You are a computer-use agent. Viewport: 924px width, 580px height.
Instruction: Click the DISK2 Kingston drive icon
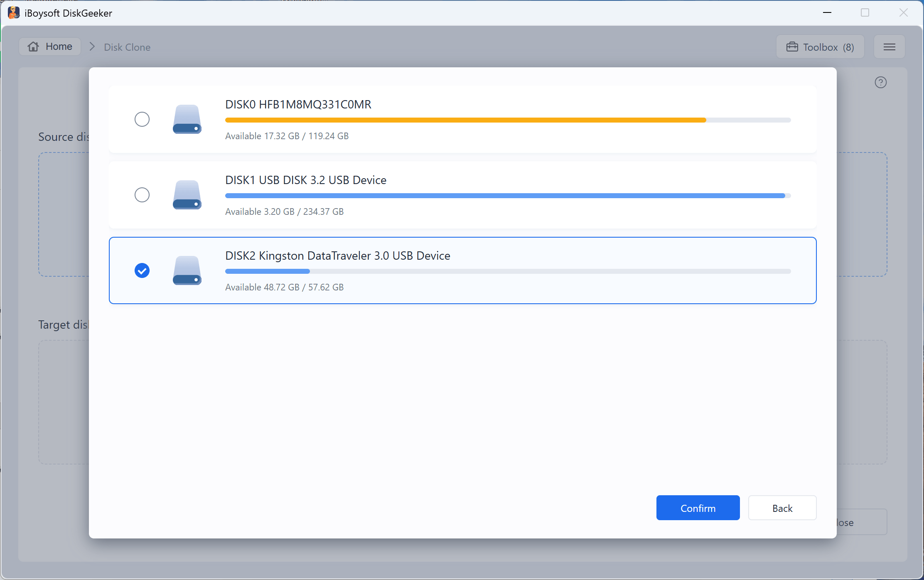(187, 270)
